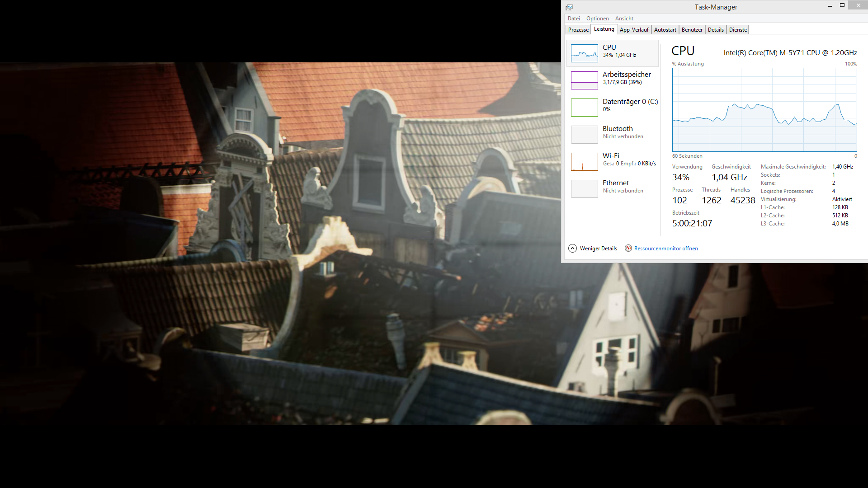Select the Ethernet adapter thumbnail

coord(584,189)
